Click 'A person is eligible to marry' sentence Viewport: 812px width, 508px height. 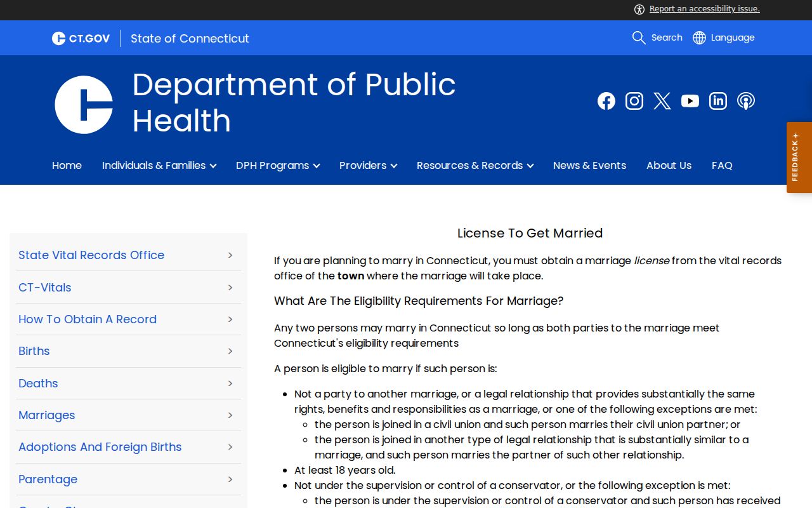[385, 368]
